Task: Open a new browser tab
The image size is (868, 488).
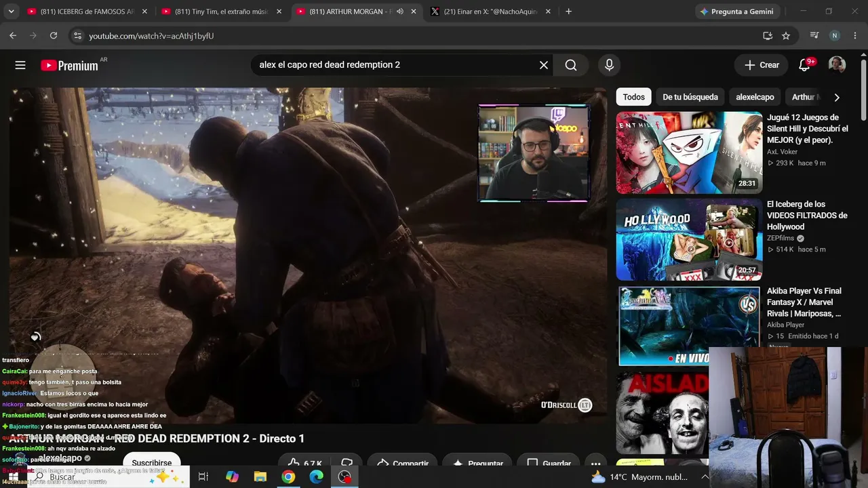Action: pos(568,12)
